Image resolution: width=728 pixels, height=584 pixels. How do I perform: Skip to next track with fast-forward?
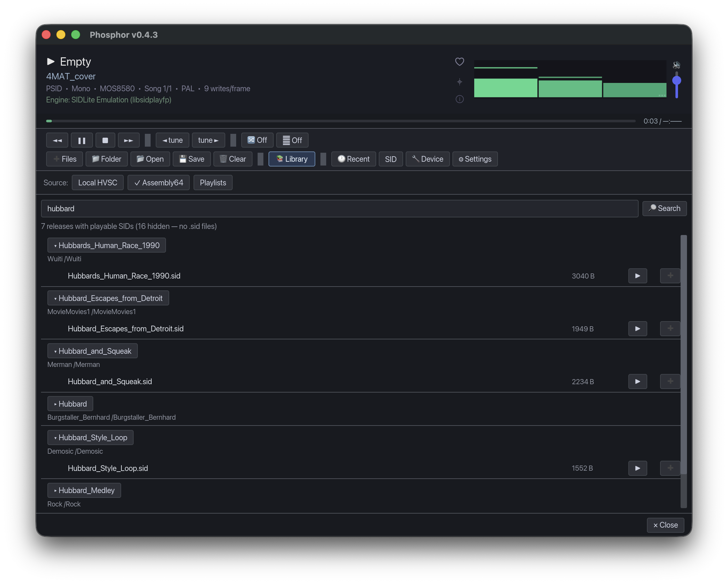click(128, 140)
